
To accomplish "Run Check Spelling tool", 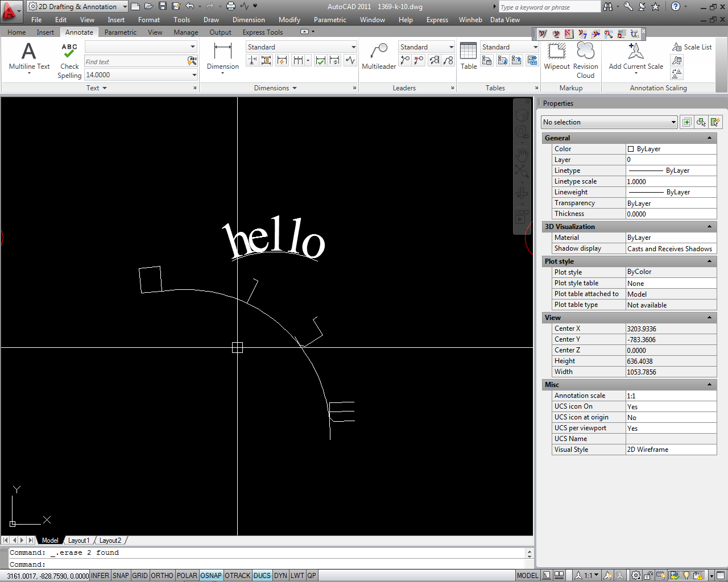I will [x=69, y=52].
